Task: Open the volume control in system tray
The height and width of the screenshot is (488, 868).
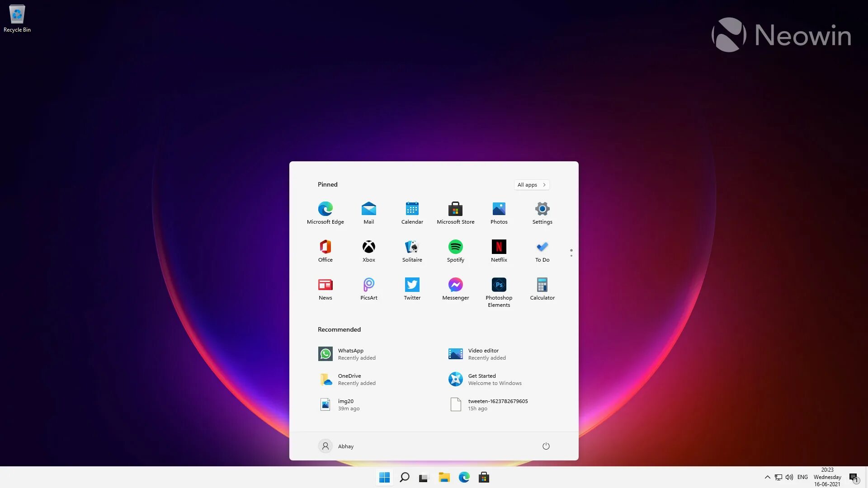Action: 789,477
